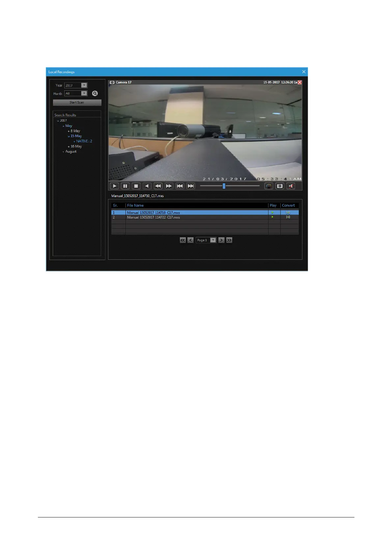Go to the last results page
This screenshot has height=555, width=392.
coord(229,240)
